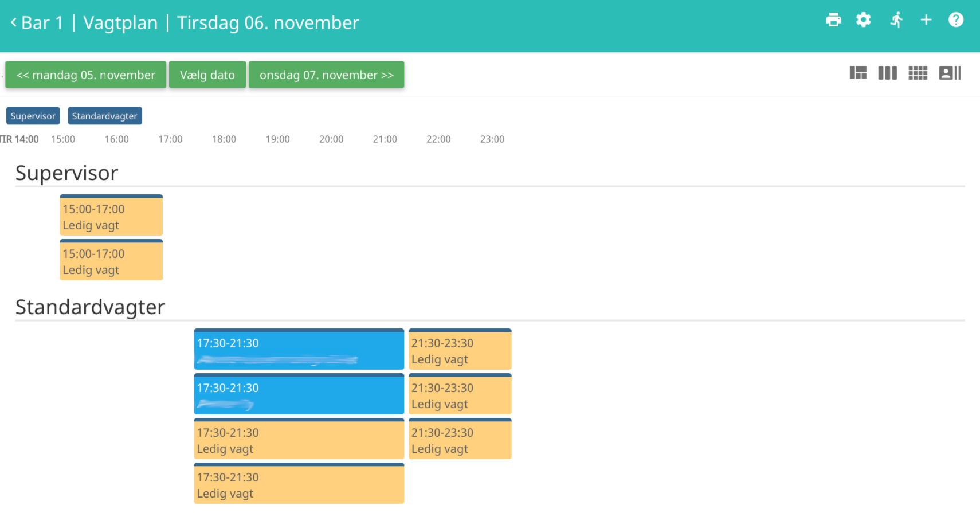
Task: Switch to the person list view icon
Action: 950,73
